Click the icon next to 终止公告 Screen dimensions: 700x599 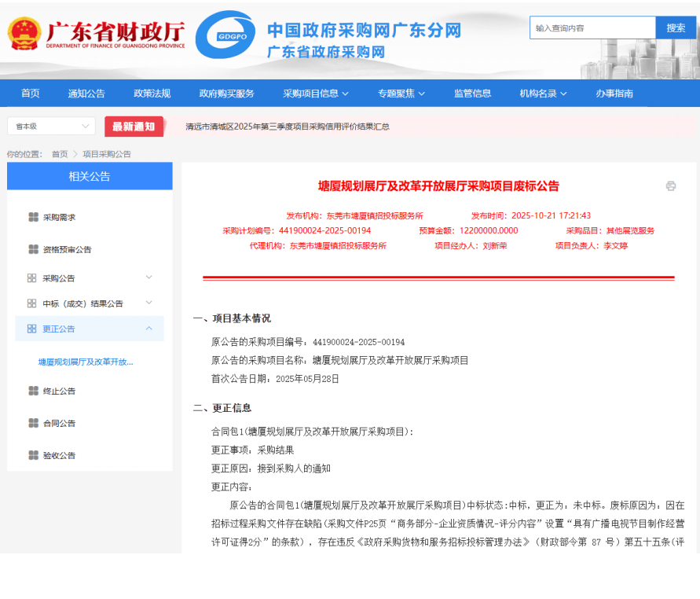pyautogui.click(x=33, y=391)
